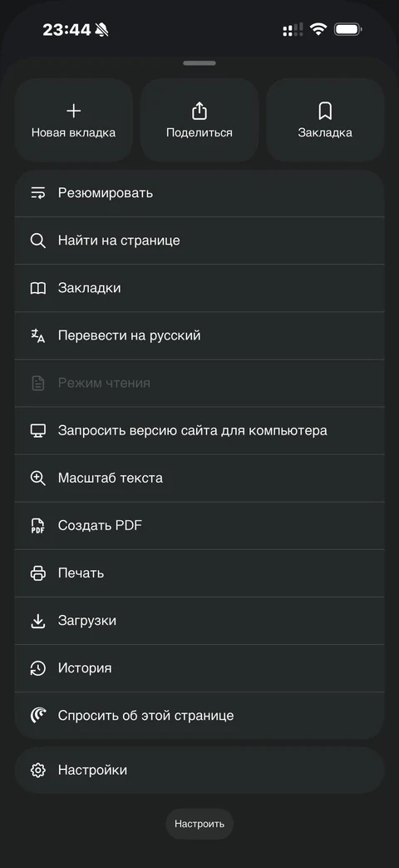Tap the share icon above Поделиться
The width and height of the screenshot is (399, 868).
(199, 112)
